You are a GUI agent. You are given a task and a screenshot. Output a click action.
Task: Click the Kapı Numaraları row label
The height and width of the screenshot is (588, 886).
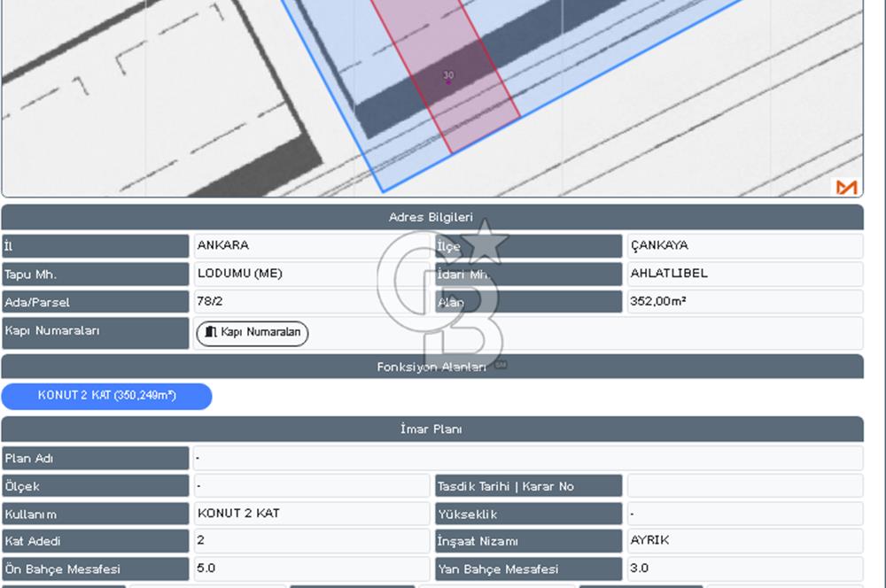coord(95,333)
